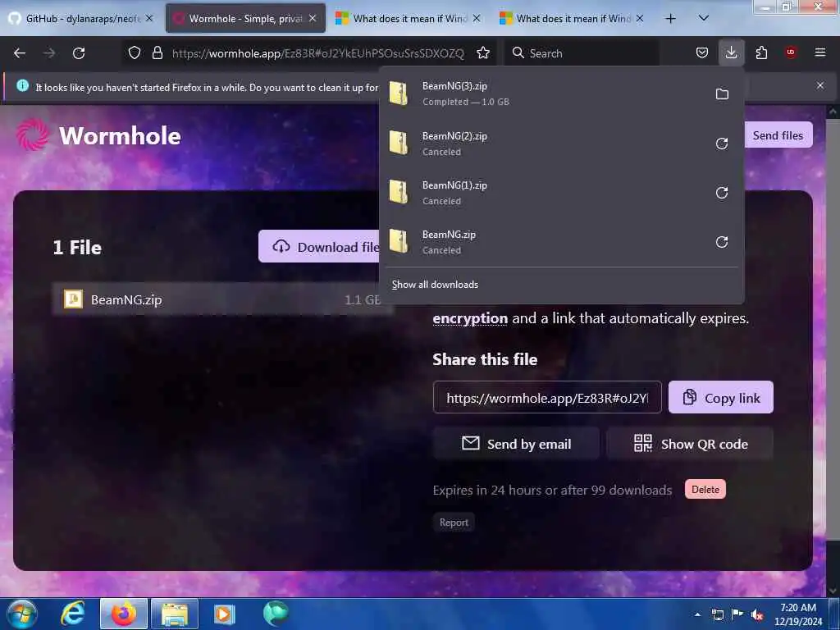The image size is (840, 630).
Task: Open Firefox from the taskbar
Action: coord(124,614)
